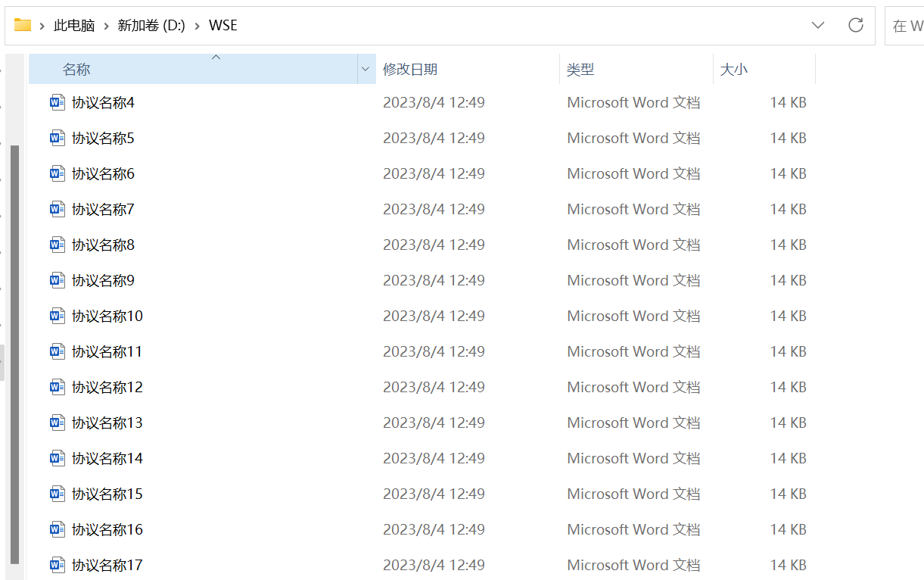Select the file 协议名称17
Image resolution: width=924 pixels, height=580 pixels.
(x=107, y=565)
